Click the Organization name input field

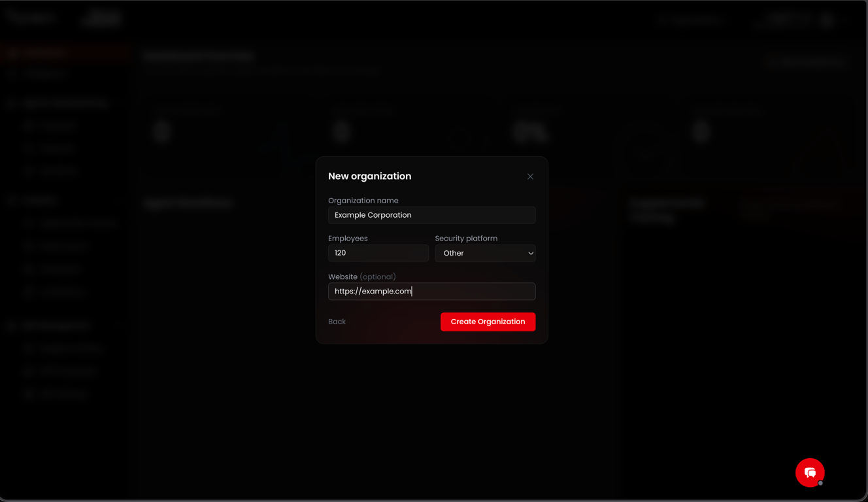pyautogui.click(x=431, y=215)
